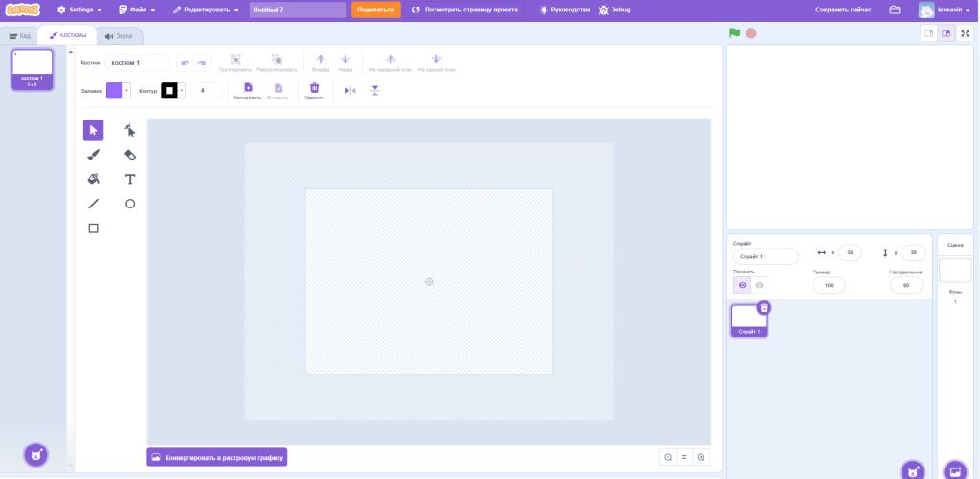Click the Группировать (Group) icon

[x=235, y=60]
